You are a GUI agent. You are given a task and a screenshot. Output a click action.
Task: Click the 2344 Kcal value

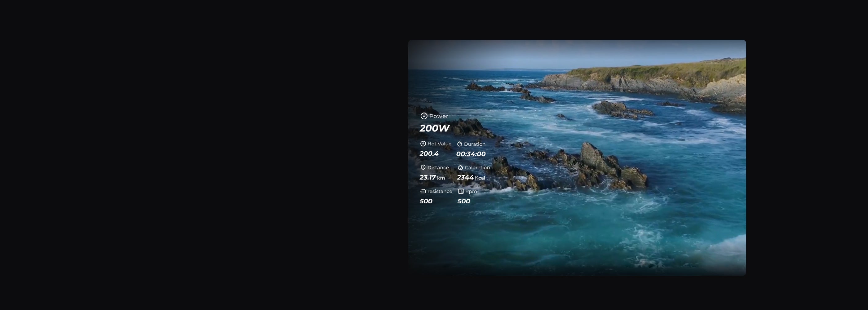tap(471, 178)
